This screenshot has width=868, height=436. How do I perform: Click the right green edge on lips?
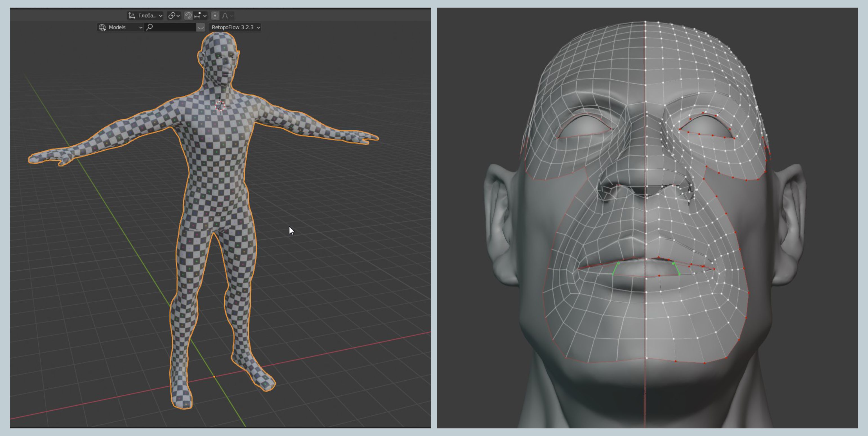coord(676,269)
